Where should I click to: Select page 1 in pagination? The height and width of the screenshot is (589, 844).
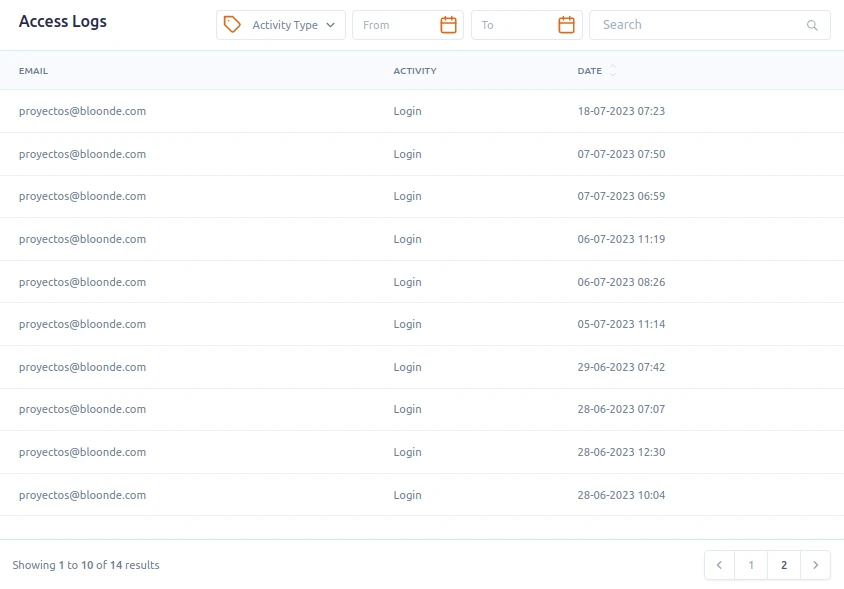click(751, 565)
